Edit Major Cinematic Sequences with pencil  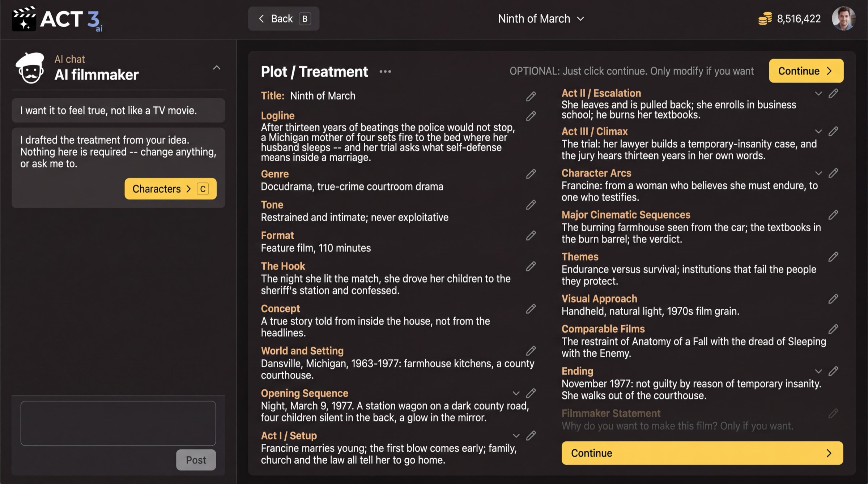[x=833, y=215]
